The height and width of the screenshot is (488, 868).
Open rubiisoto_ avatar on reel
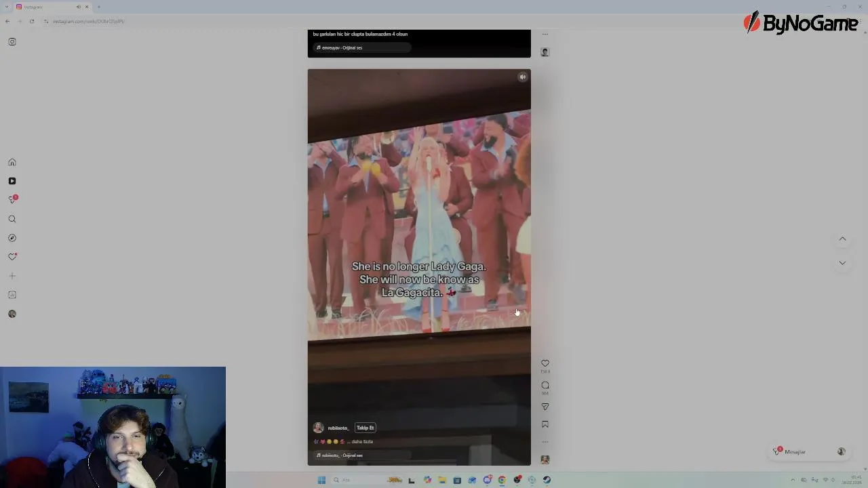318,428
